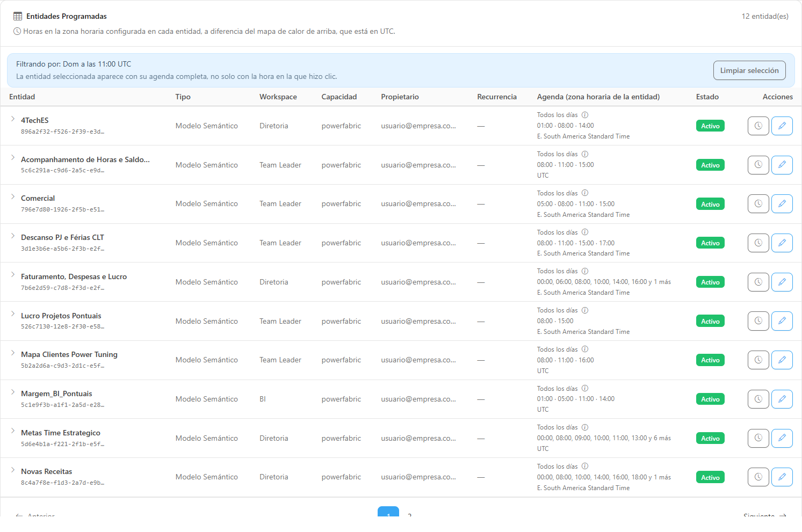Edit the 4TechES entity with the pencil icon
The width and height of the screenshot is (802, 532).
pos(782,126)
